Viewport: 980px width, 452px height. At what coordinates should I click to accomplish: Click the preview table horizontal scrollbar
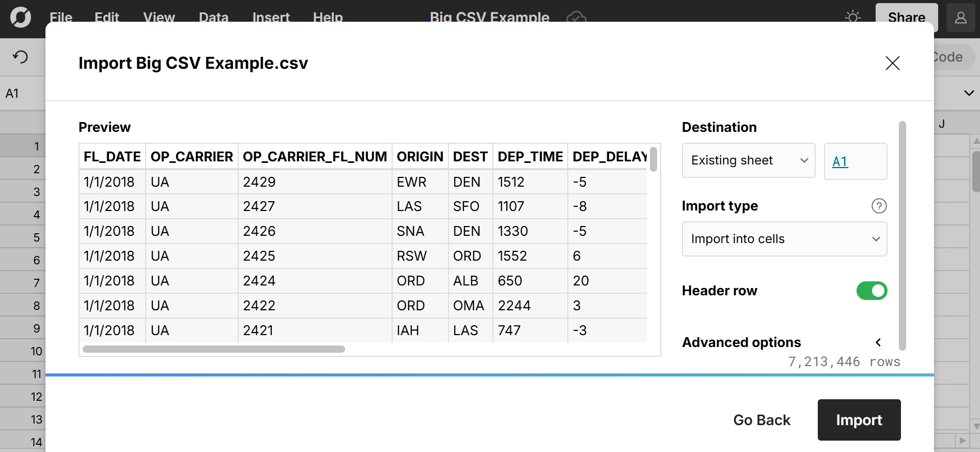tap(212, 350)
